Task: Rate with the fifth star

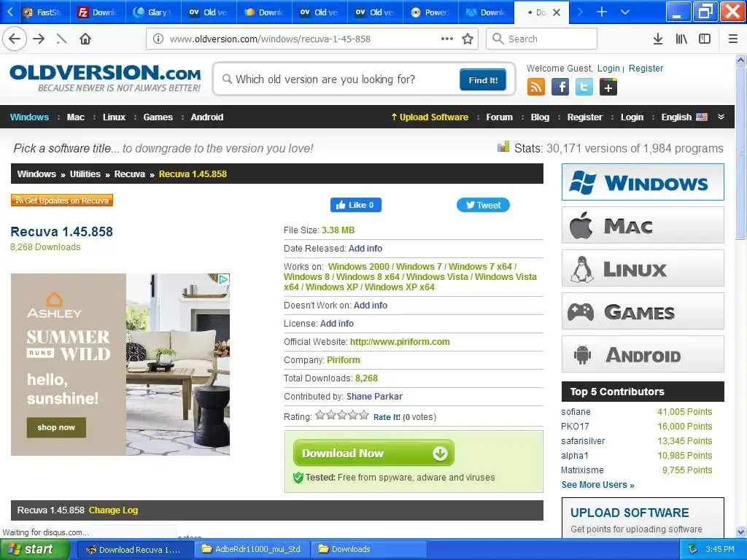Action: (364, 415)
